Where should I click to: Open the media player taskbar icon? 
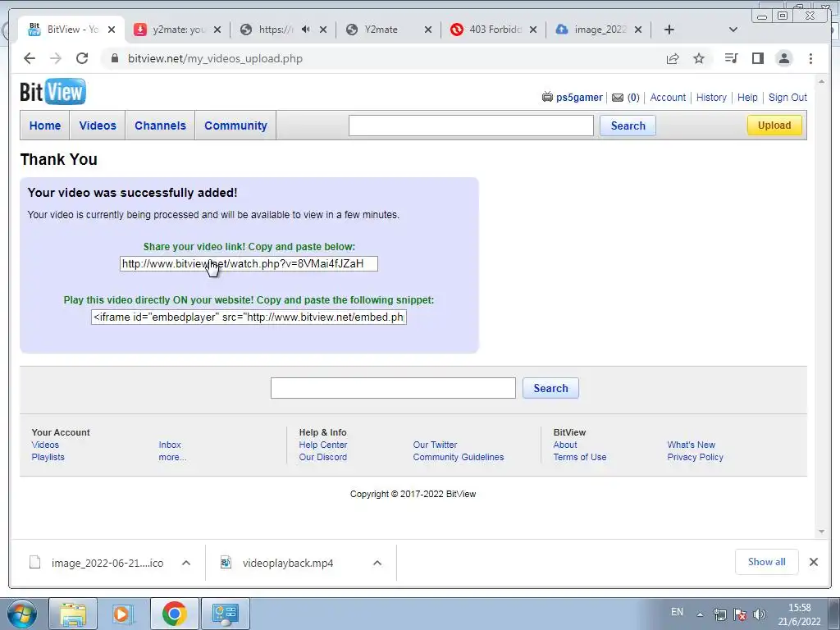coord(123,614)
